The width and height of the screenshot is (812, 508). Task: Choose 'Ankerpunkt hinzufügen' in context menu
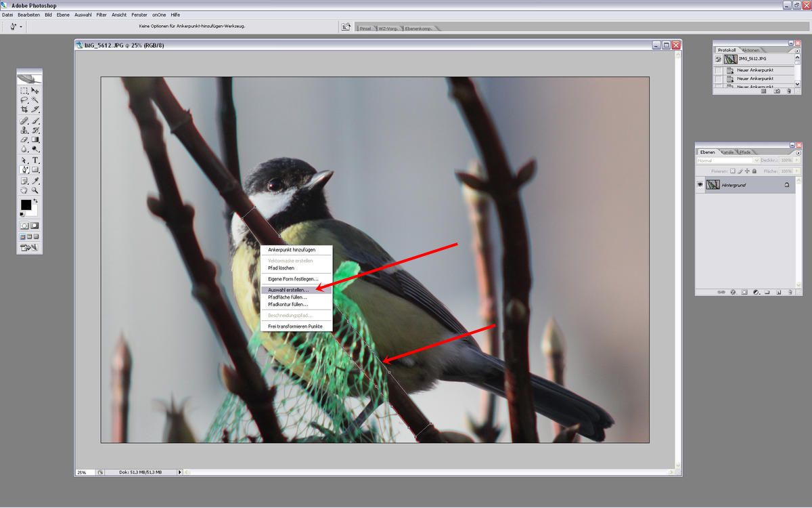coord(296,249)
